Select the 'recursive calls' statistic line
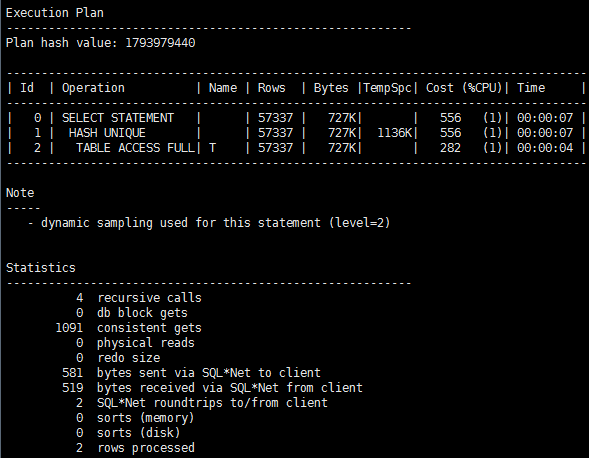 coord(139,298)
